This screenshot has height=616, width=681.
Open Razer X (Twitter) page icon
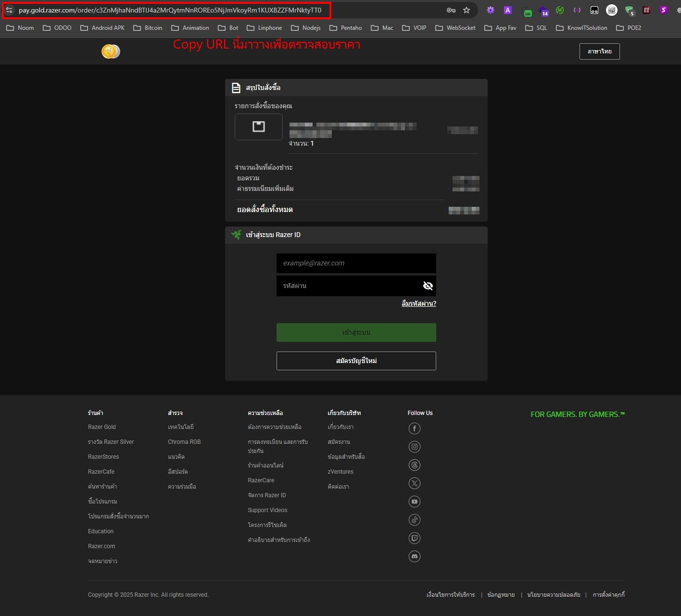[415, 483]
